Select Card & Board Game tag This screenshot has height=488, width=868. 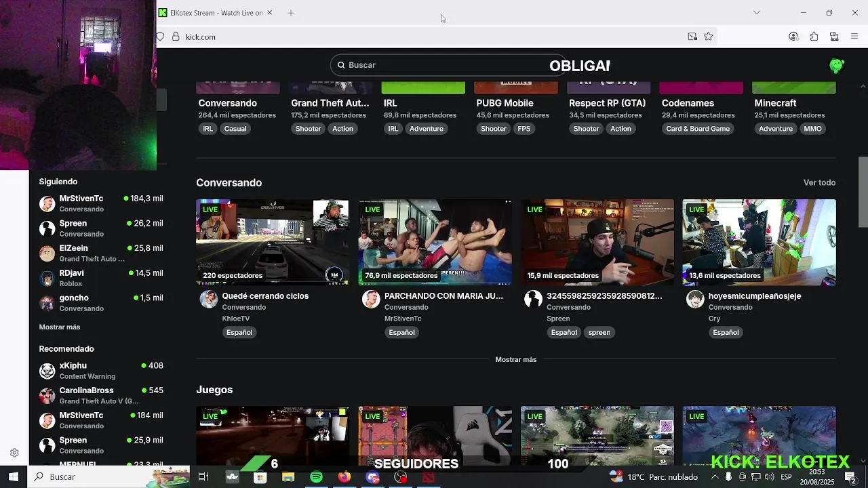click(698, 129)
